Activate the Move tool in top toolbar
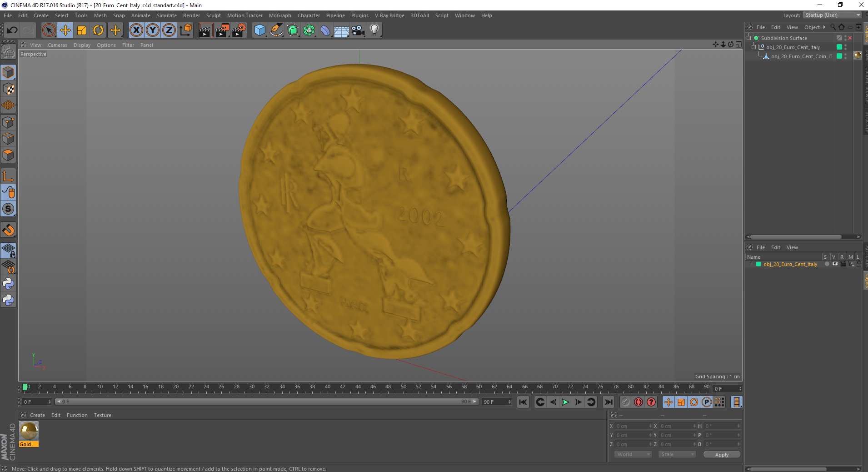Screen dimensions: 868x472 [x=65, y=30]
